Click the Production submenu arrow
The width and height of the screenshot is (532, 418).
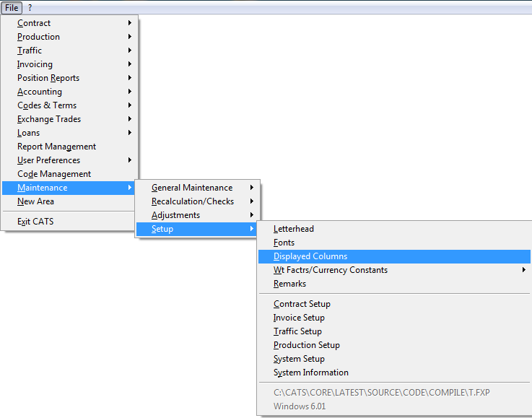[x=130, y=36]
